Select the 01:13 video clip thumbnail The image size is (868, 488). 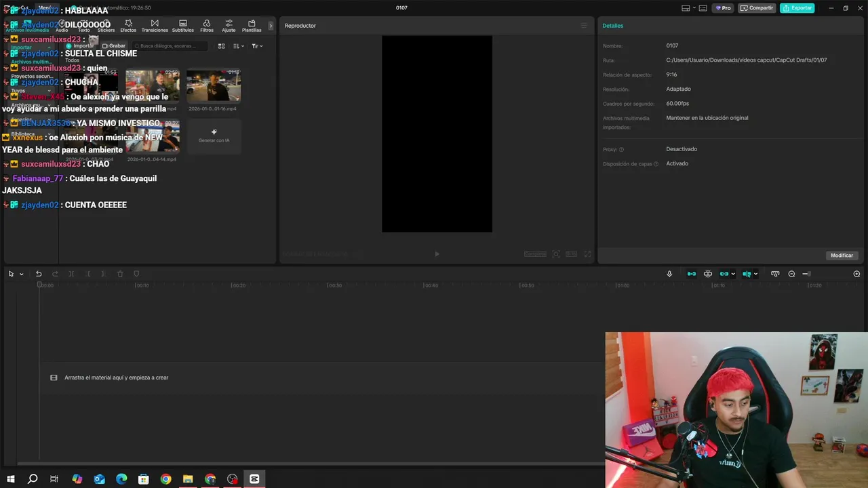point(214,86)
